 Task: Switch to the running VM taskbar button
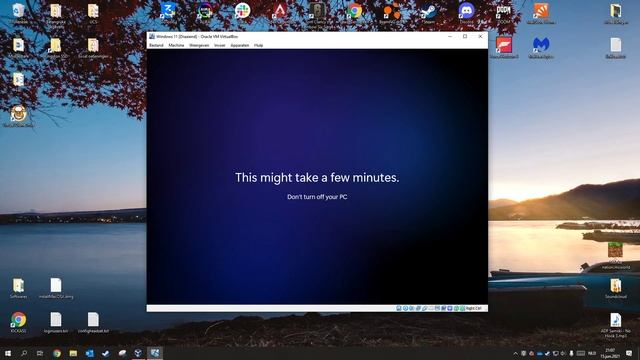155,353
